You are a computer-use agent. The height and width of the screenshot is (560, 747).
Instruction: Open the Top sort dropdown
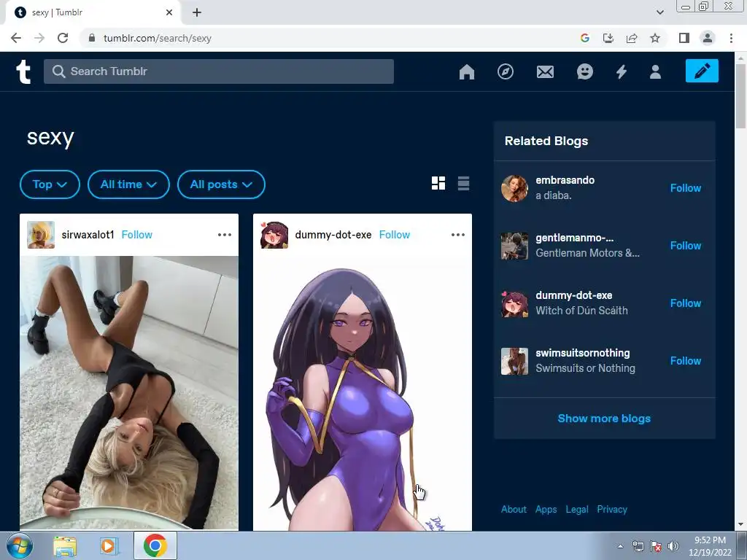coord(50,184)
